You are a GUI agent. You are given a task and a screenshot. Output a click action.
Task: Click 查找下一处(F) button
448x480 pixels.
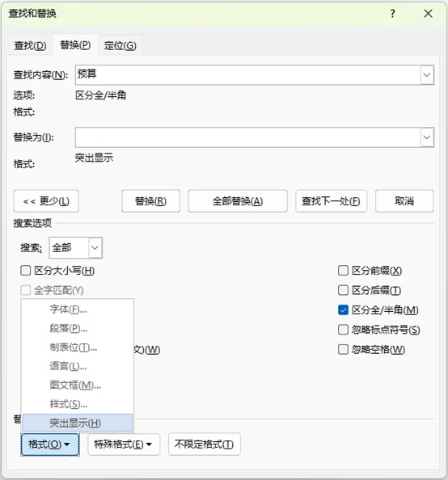click(x=332, y=201)
